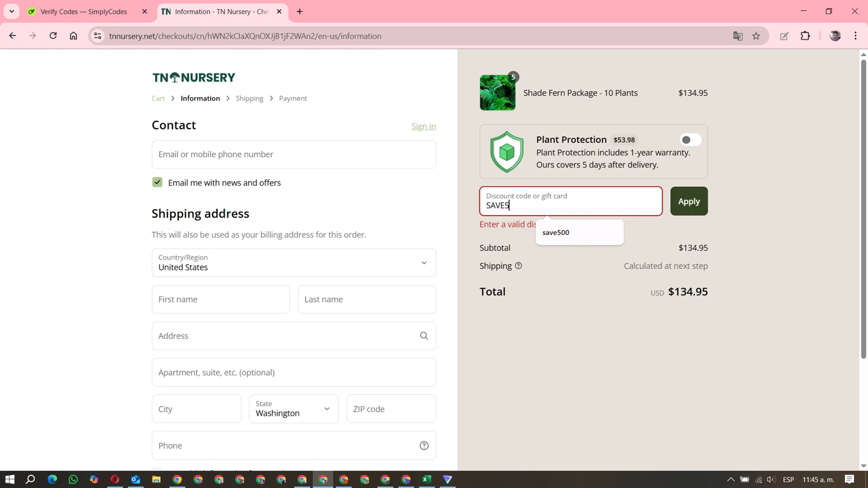Screen dimensions: 868x488
Task: Click the ESP language indicator
Action: [788, 479]
